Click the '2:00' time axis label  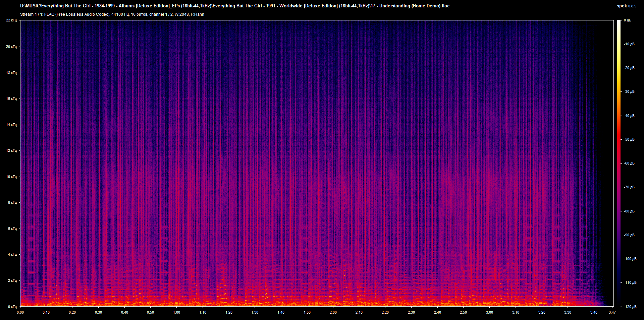333,312
